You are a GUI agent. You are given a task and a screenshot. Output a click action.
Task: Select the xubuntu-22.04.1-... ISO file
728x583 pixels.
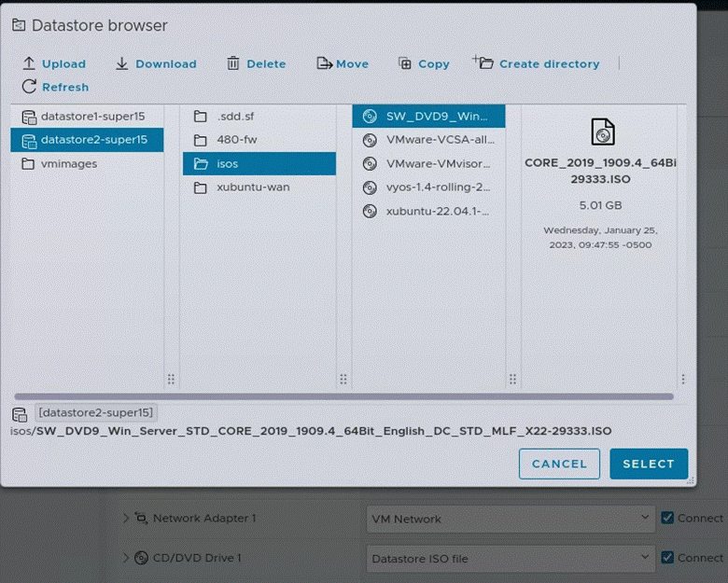point(428,211)
